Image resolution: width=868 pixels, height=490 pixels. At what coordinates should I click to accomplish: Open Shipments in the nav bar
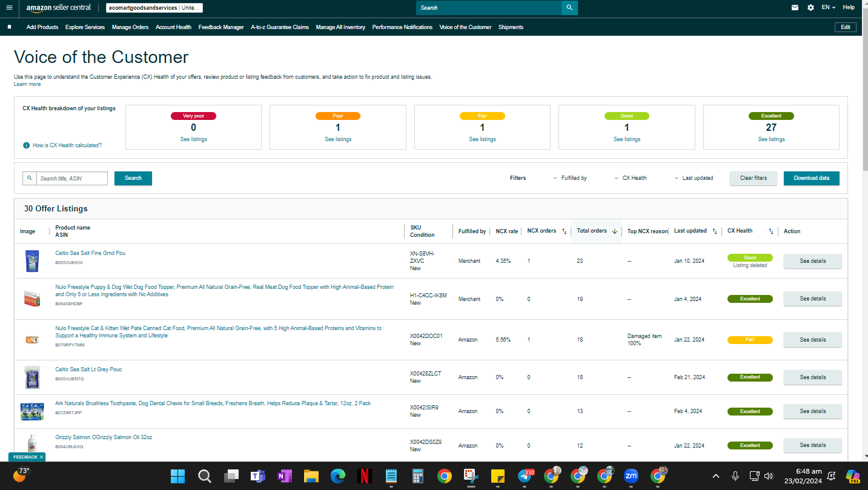click(511, 27)
